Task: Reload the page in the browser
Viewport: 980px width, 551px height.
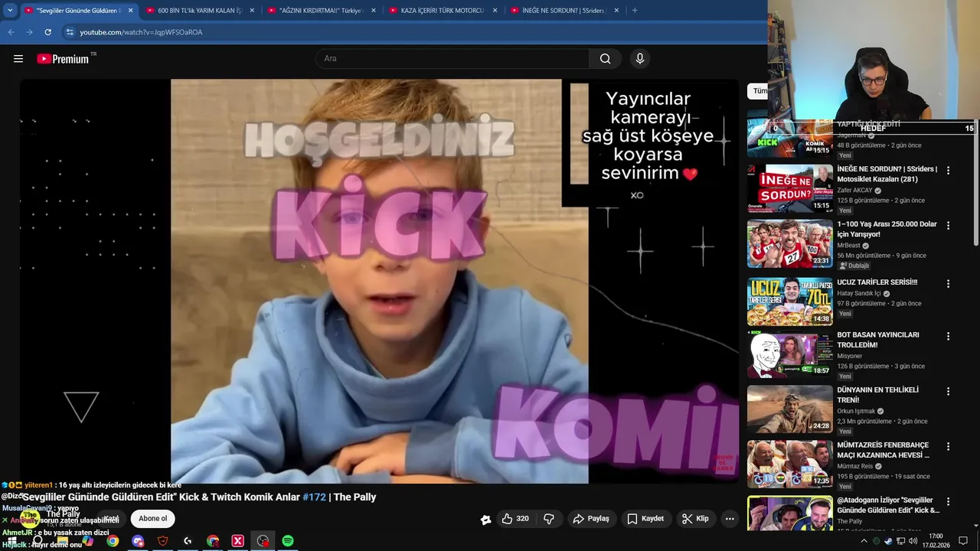Action: (47, 32)
